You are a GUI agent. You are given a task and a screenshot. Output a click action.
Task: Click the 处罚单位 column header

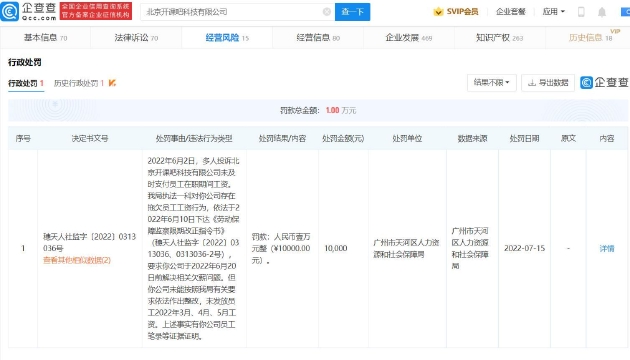[407, 138]
